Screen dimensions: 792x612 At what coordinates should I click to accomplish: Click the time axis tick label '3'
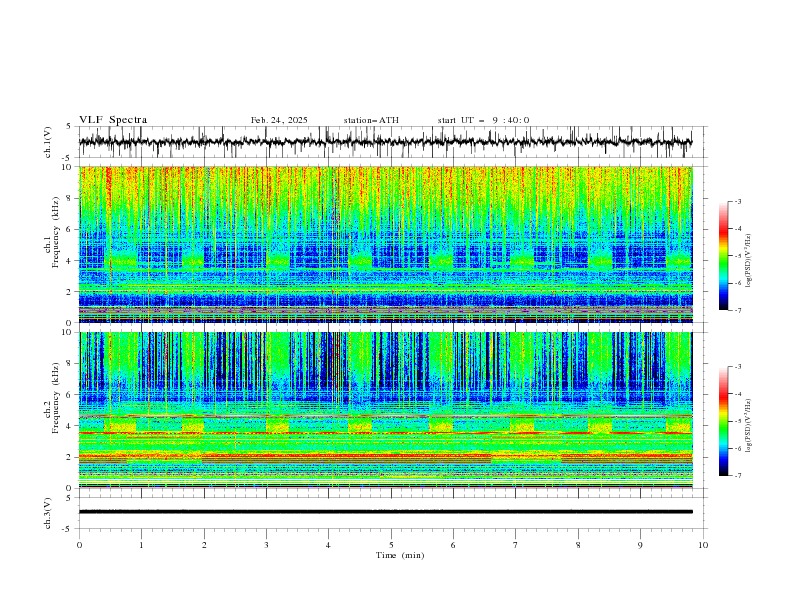click(x=266, y=545)
